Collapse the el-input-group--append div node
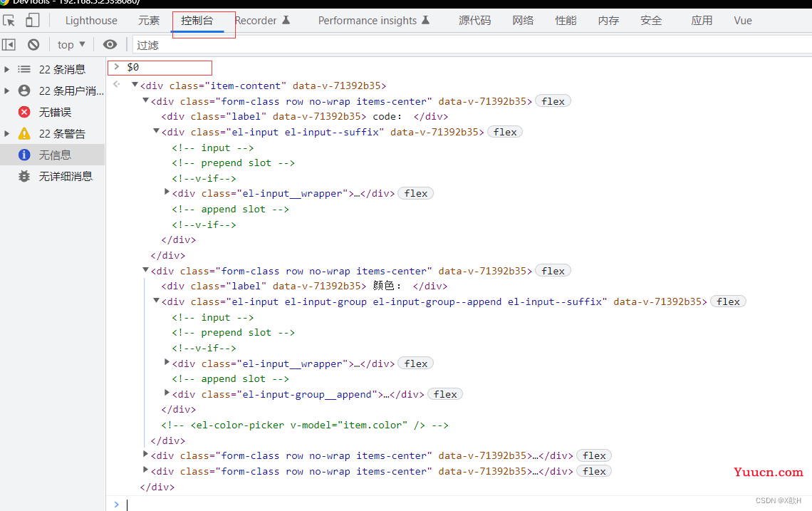812x511 pixels. pyautogui.click(x=156, y=301)
